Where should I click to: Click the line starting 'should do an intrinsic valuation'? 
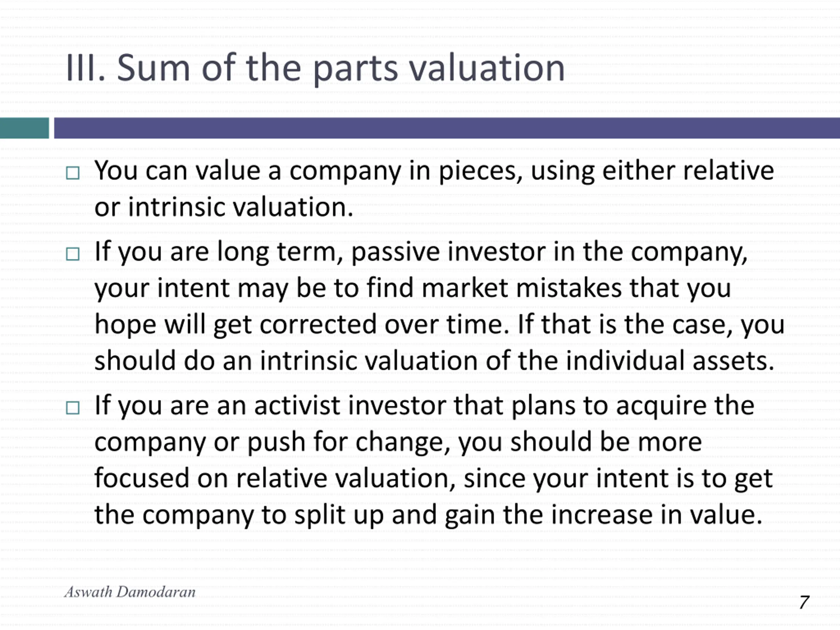pos(434,361)
